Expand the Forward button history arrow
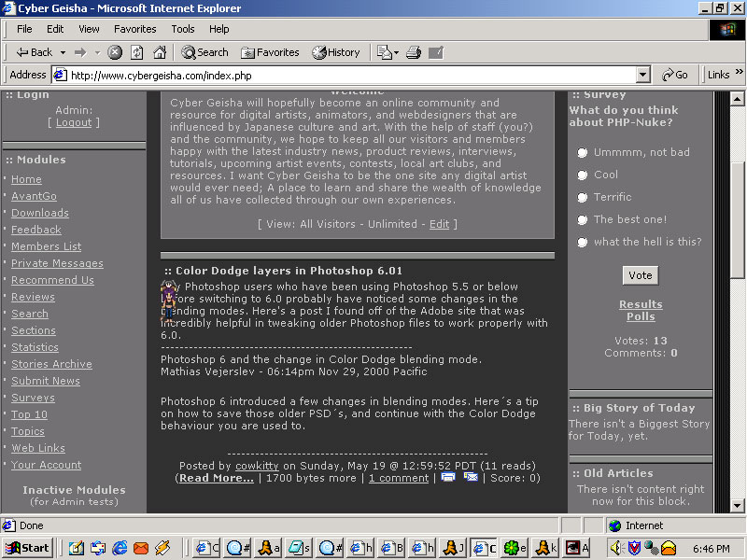747x560 pixels. pyautogui.click(x=96, y=52)
